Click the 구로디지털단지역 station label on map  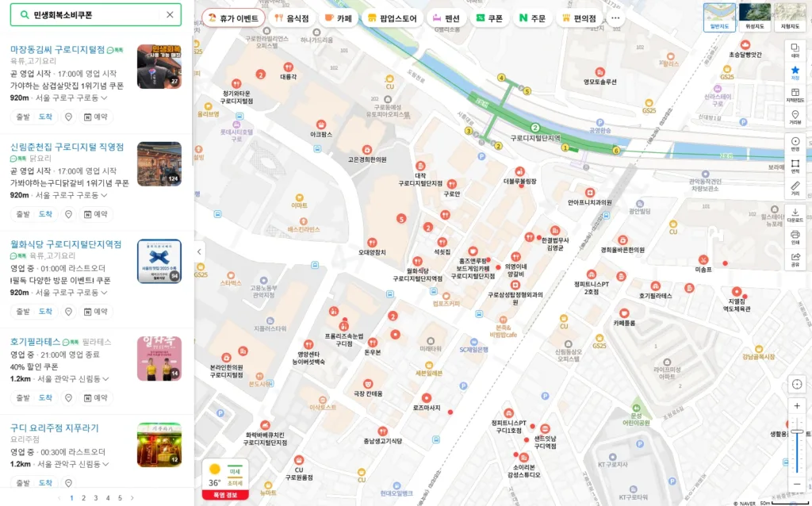click(x=535, y=138)
